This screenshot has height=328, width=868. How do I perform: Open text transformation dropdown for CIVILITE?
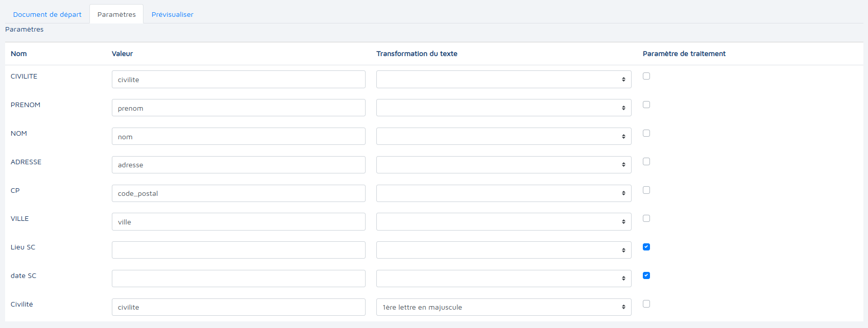click(x=503, y=80)
